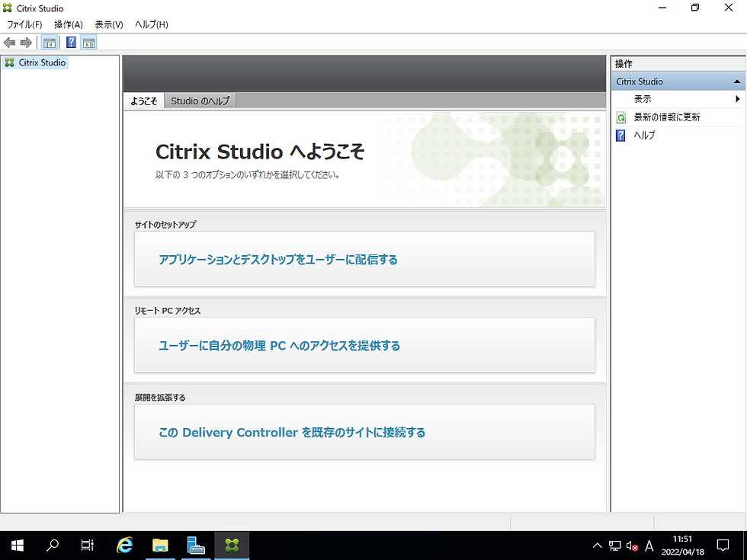Click the Forward arrow toolbar icon
The image size is (747, 560).
[26, 43]
